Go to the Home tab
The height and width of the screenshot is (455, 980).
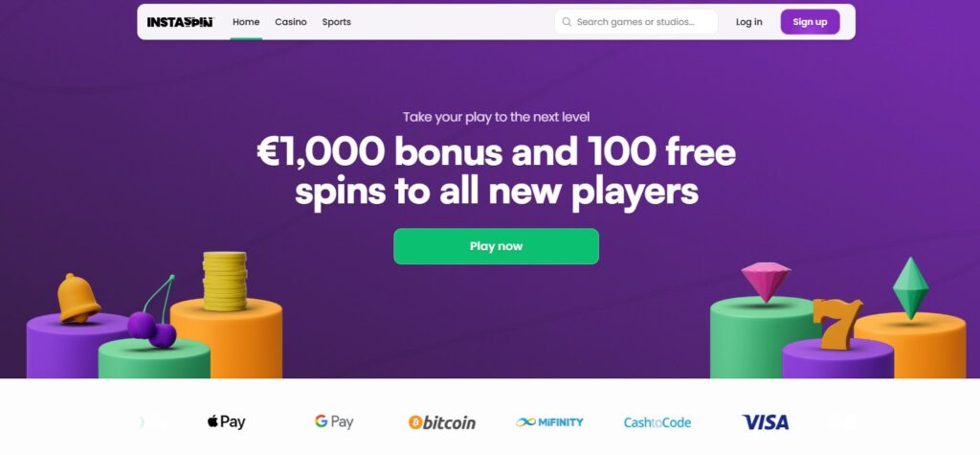(x=246, y=22)
